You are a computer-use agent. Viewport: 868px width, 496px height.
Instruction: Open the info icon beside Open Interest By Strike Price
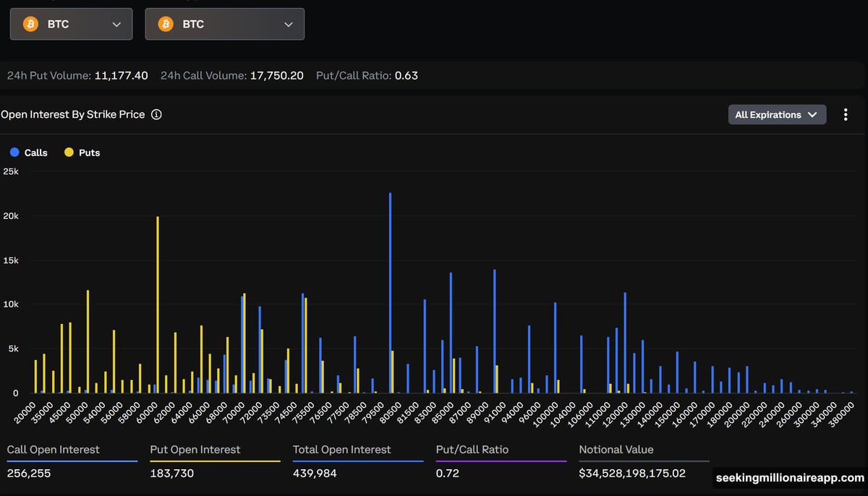[x=156, y=114]
